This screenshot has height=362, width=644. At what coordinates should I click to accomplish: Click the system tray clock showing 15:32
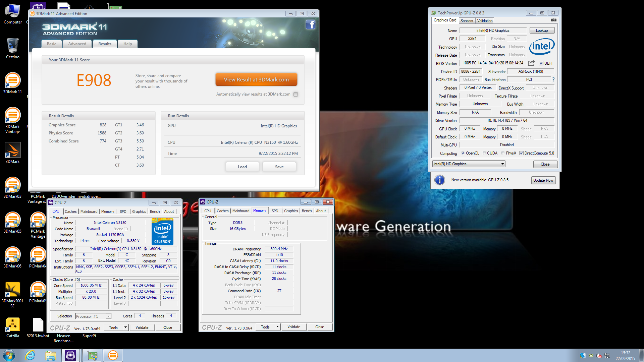(625, 353)
